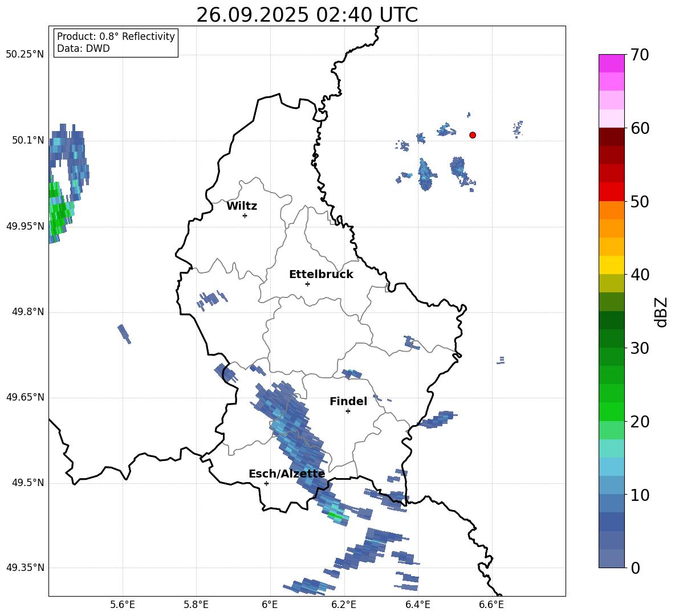This screenshot has width=675, height=616.
Task: Click the Findel city label
Action: coord(348,401)
